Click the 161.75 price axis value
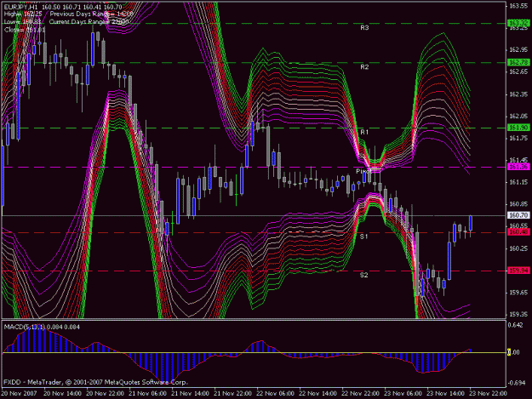532x399 pixels. [518, 139]
